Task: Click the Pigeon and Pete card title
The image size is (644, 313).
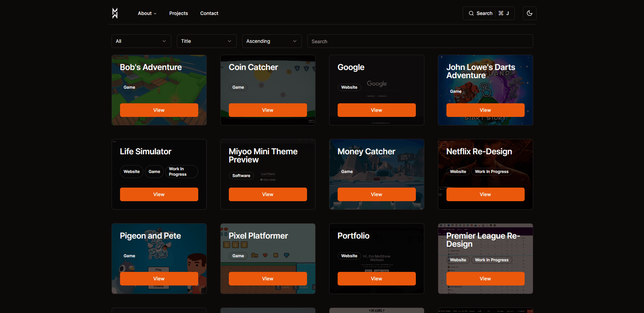Action: point(150,236)
